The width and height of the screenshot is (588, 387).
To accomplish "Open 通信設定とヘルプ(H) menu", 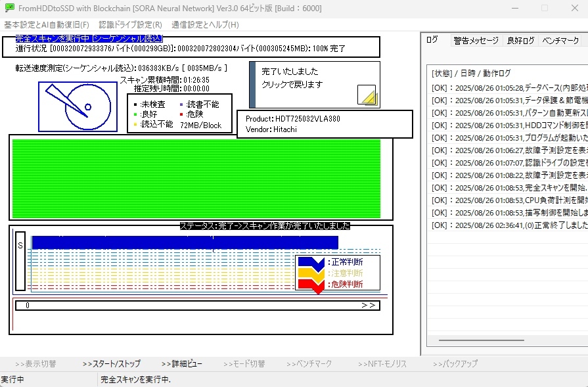I will (x=205, y=25).
